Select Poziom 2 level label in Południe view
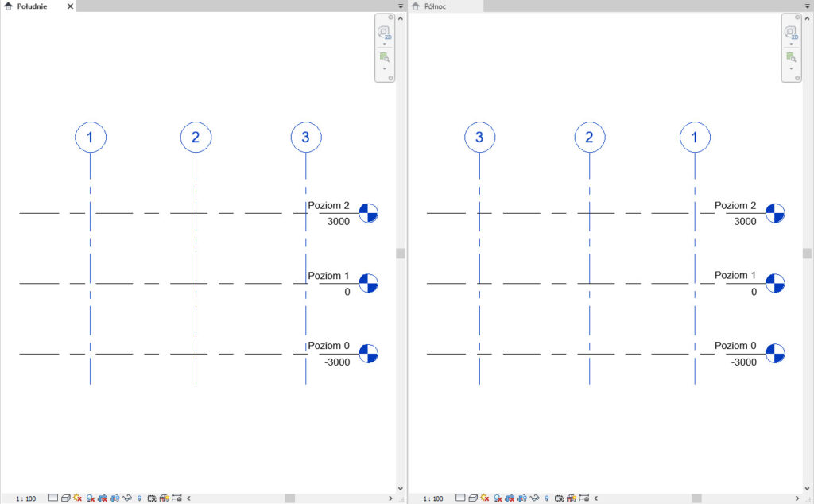Viewport: 814px width, 504px height. click(x=328, y=205)
